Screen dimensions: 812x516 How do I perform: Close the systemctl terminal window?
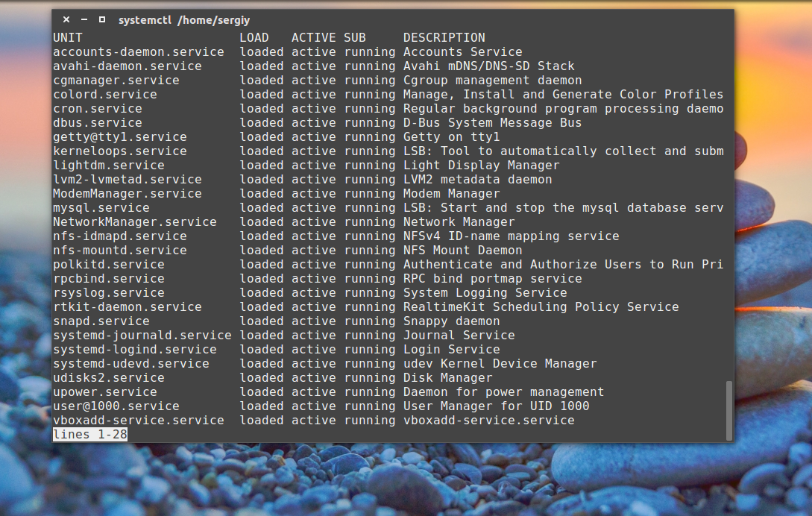(x=66, y=20)
